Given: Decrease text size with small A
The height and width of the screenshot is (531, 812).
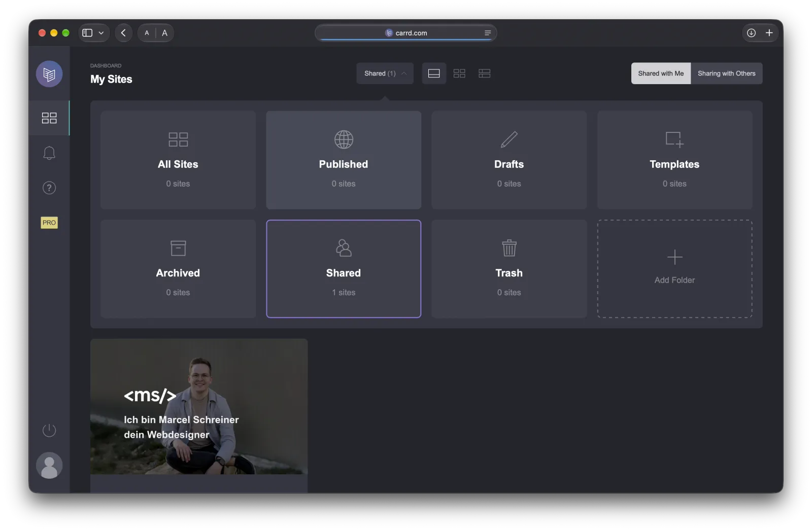Looking at the screenshot, I should pos(147,33).
